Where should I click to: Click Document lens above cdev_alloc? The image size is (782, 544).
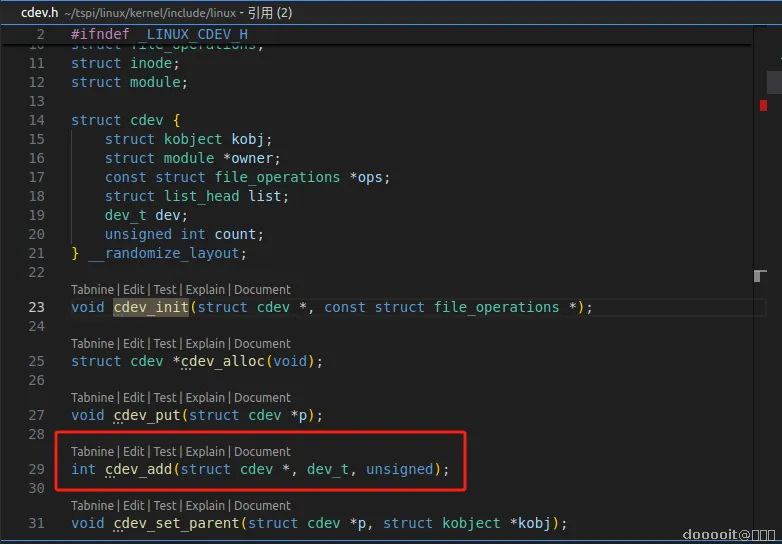[x=262, y=344]
